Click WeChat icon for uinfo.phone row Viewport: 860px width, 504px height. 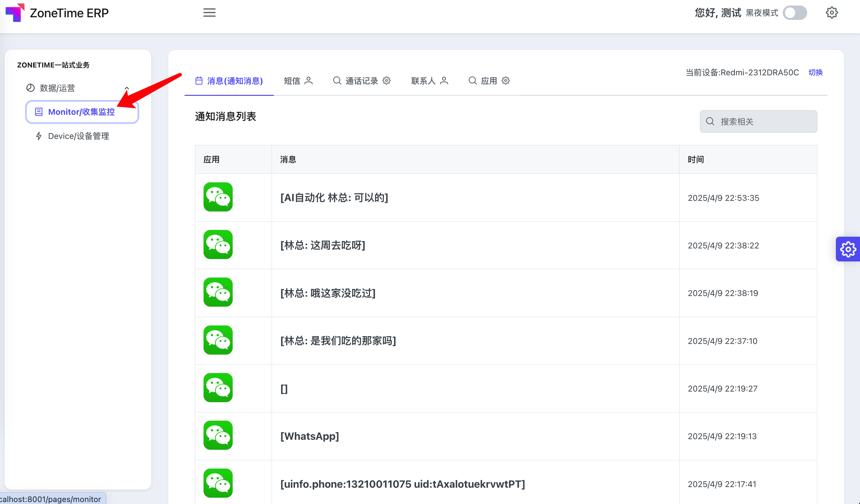(218, 483)
